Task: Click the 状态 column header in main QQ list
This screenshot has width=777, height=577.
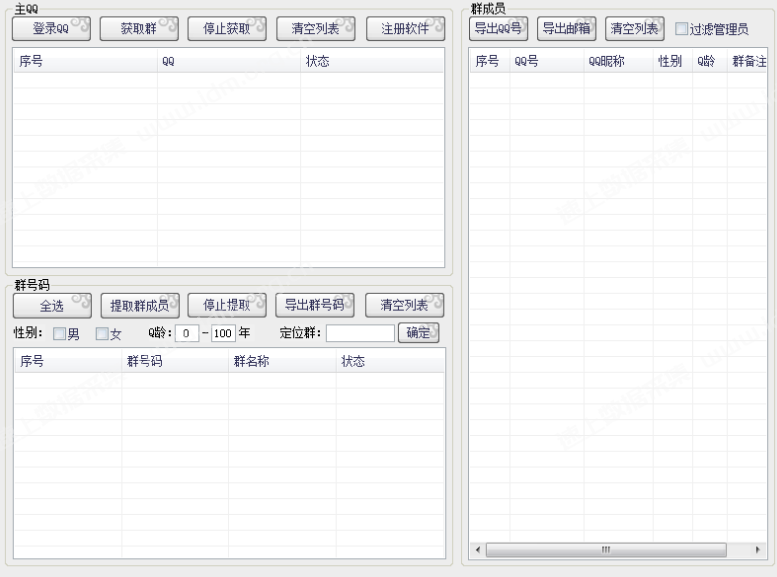Action: pos(372,61)
